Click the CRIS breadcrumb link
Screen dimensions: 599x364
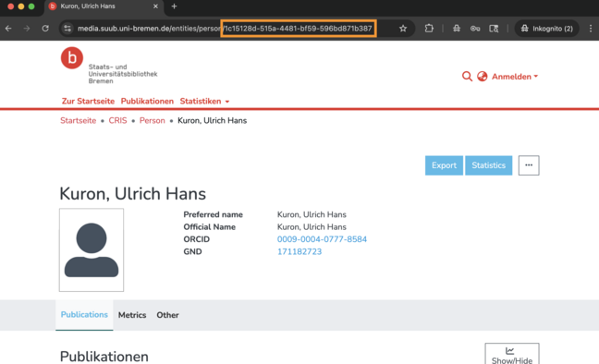117,121
